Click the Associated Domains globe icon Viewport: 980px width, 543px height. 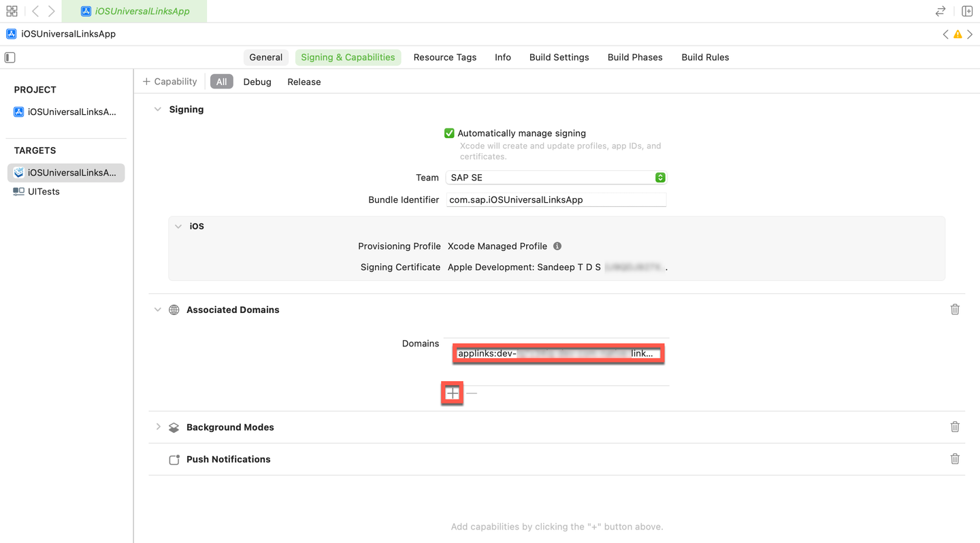click(x=174, y=310)
